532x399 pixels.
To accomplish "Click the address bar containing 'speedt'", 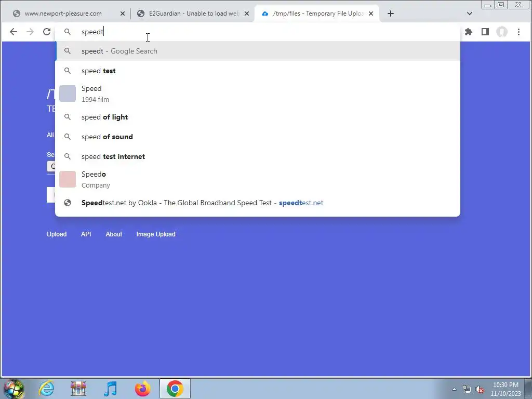I will pyautogui.click(x=258, y=32).
